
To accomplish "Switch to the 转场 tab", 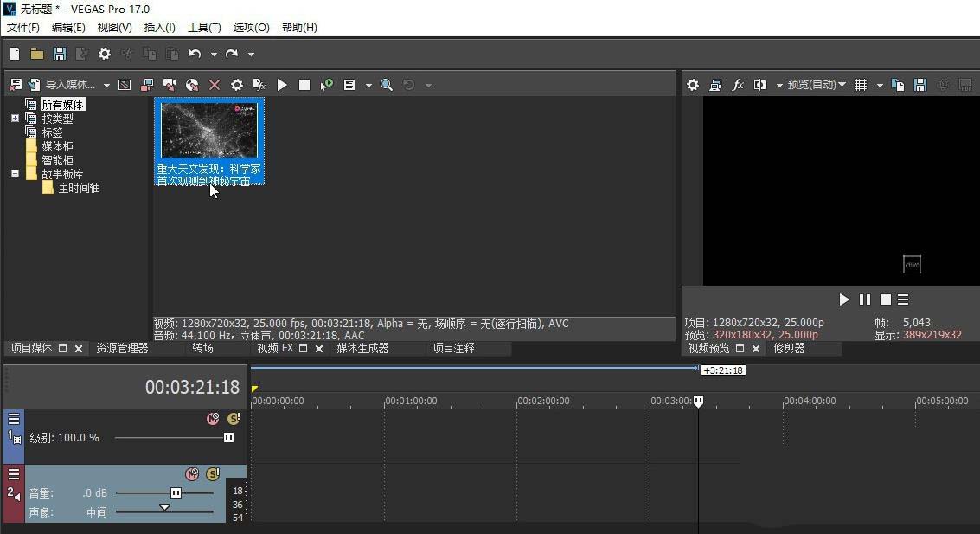I will [x=202, y=348].
